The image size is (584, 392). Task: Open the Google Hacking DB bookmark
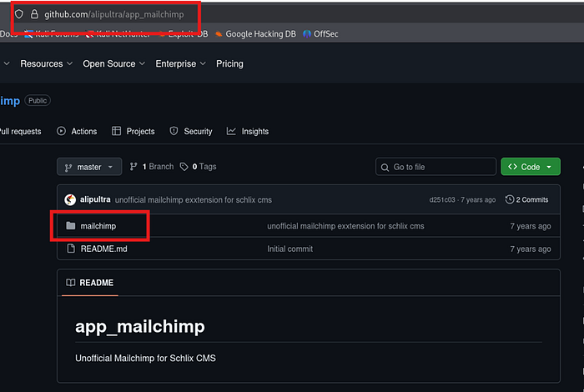coord(255,34)
